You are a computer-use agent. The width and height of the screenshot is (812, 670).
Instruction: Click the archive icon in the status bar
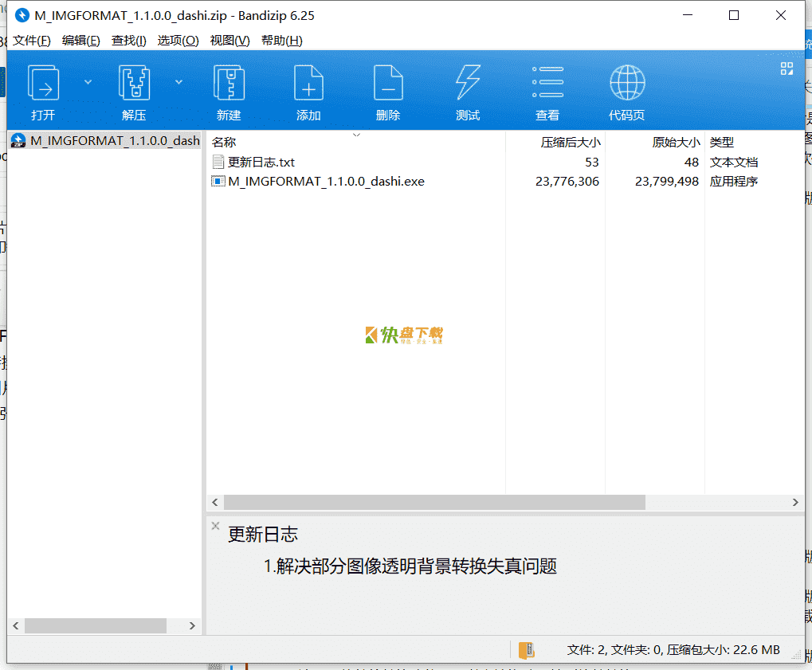[527, 650]
